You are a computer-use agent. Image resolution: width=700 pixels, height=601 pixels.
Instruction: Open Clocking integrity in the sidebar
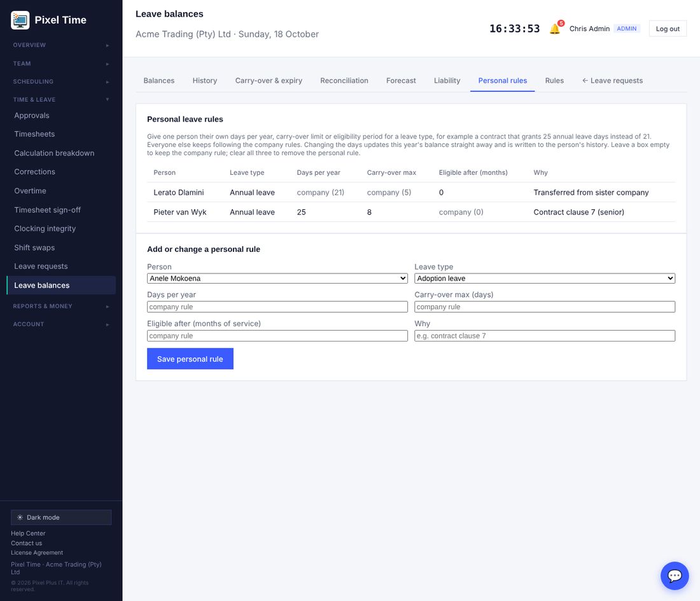click(45, 228)
